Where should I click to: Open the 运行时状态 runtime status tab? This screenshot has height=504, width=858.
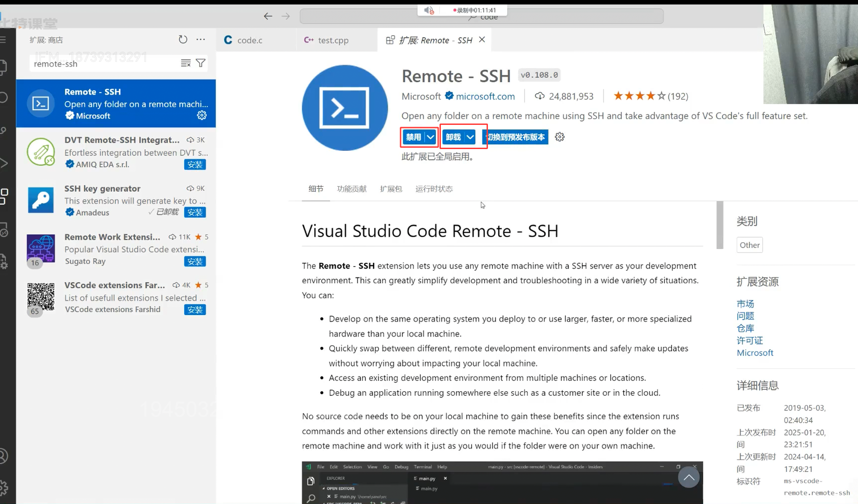(434, 189)
